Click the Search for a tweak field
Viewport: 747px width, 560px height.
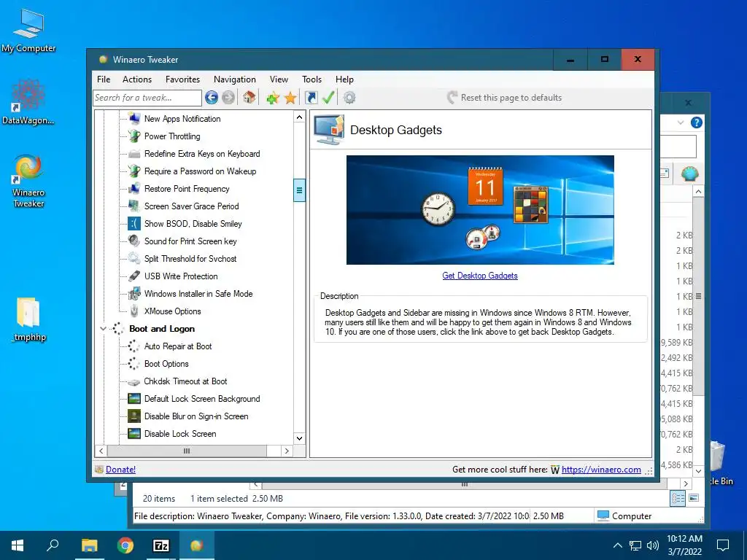[147, 98]
